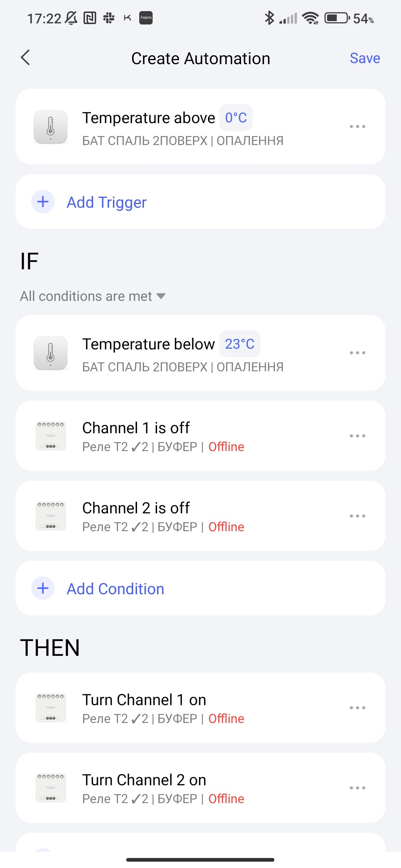Open more options for Channel 1 is off
The image size is (401, 868).
(x=357, y=436)
